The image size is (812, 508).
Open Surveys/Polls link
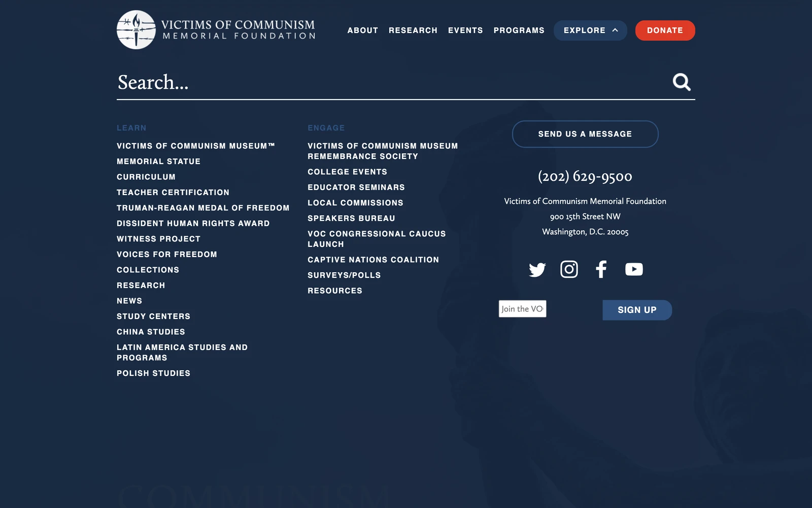point(344,275)
